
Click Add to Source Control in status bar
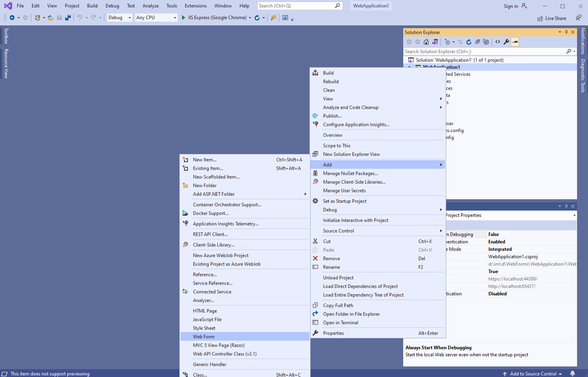(x=533, y=374)
